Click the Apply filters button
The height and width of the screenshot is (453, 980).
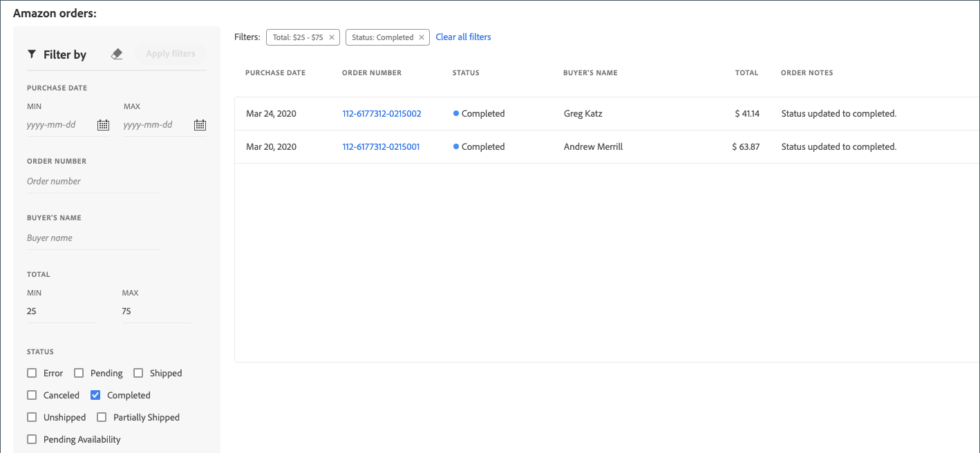pyautogui.click(x=171, y=53)
